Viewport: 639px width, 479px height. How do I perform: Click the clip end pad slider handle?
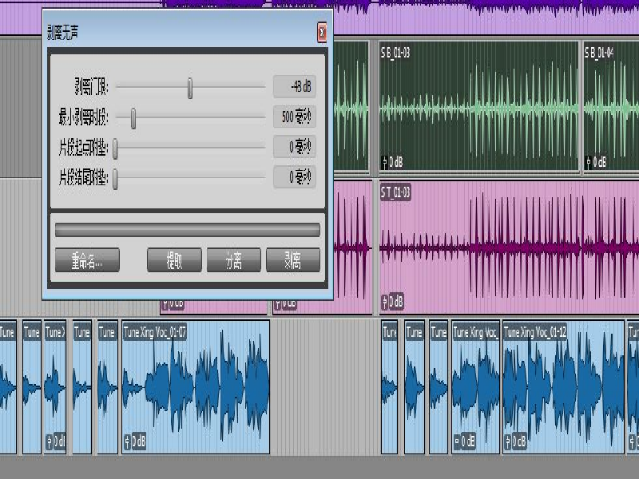click(x=116, y=179)
